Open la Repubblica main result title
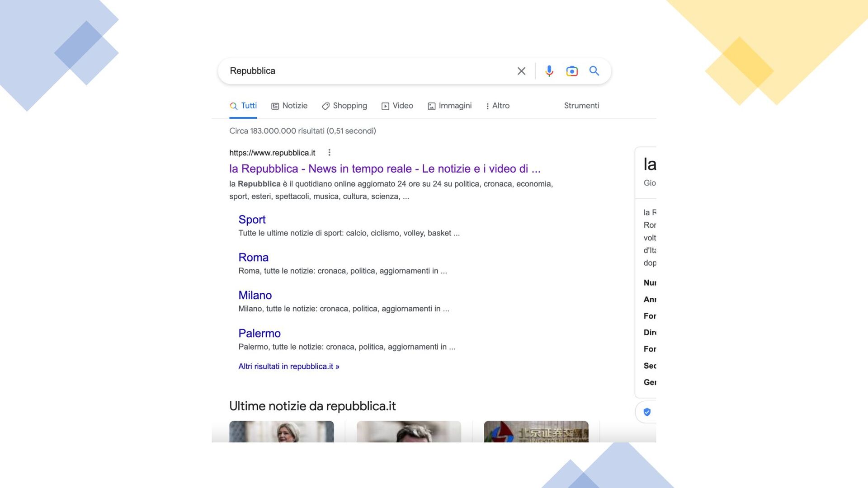 click(x=385, y=169)
